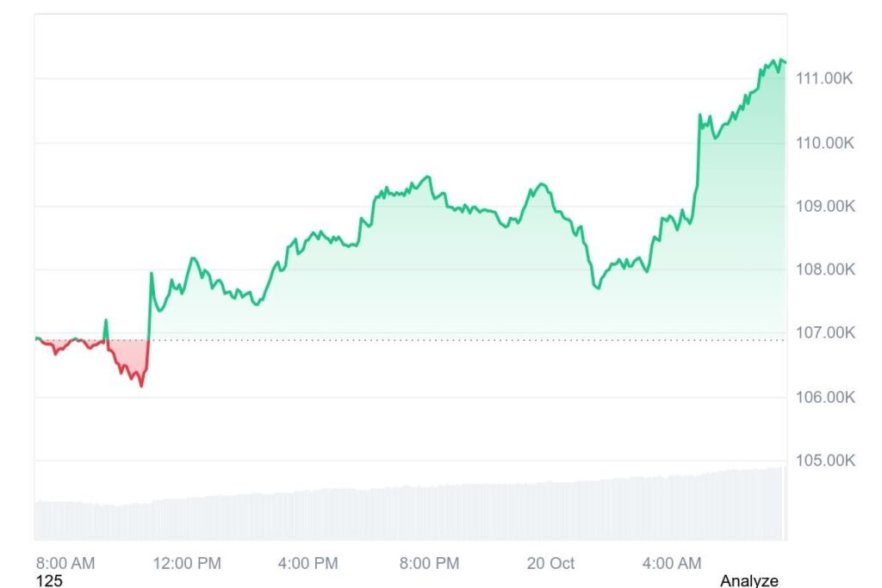This screenshot has width=882, height=588.
Task: Pick the 8:00 PM time axis label
Action: 428,563
